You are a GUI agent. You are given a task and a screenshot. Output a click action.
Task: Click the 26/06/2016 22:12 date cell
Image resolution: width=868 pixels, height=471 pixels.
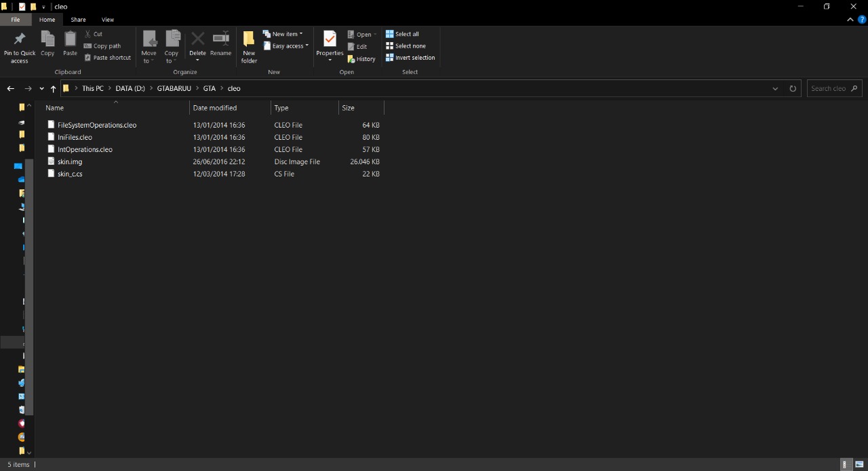[x=219, y=162]
